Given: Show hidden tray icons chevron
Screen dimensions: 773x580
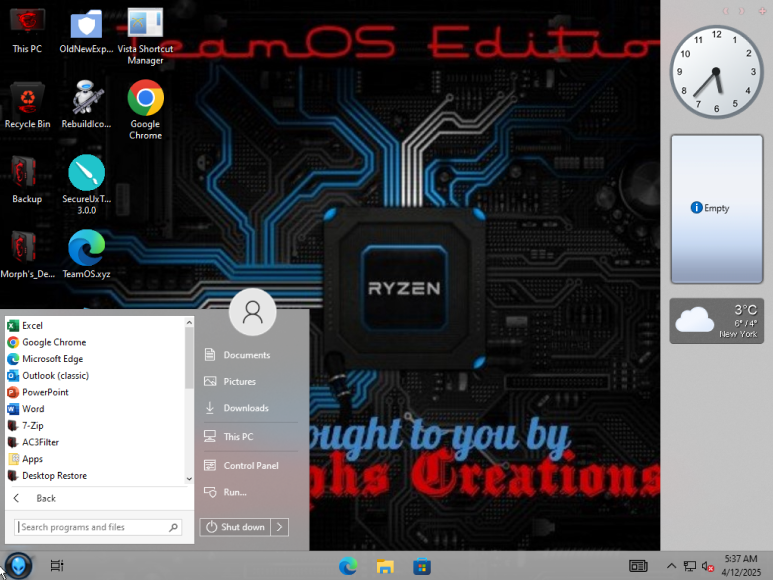Looking at the screenshot, I should [671, 566].
